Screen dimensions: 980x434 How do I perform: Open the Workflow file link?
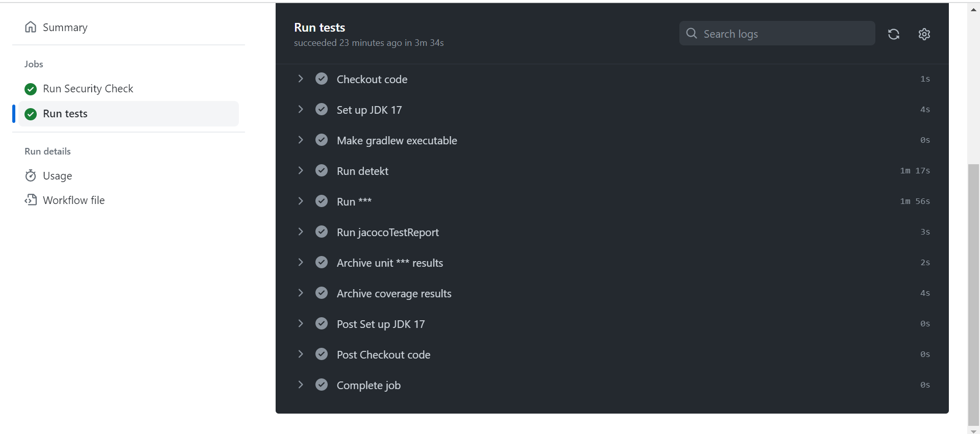[73, 200]
